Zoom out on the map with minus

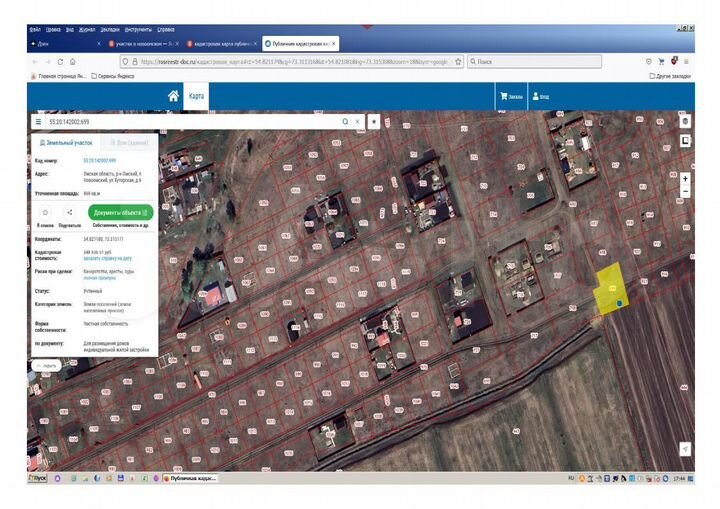[685, 191]
